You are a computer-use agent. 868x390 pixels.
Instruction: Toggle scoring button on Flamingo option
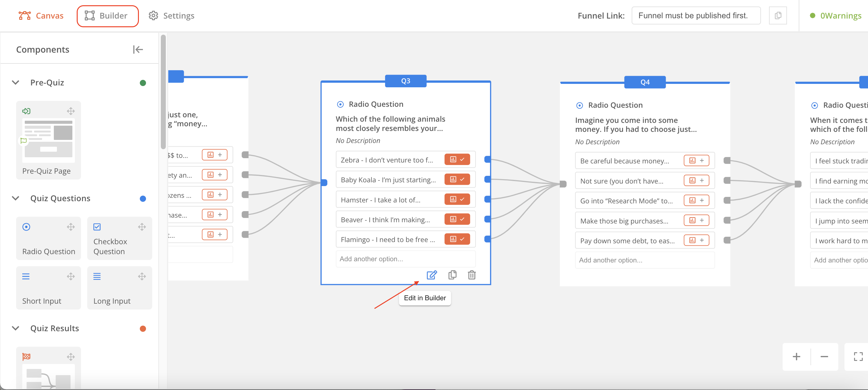(457, 239)
